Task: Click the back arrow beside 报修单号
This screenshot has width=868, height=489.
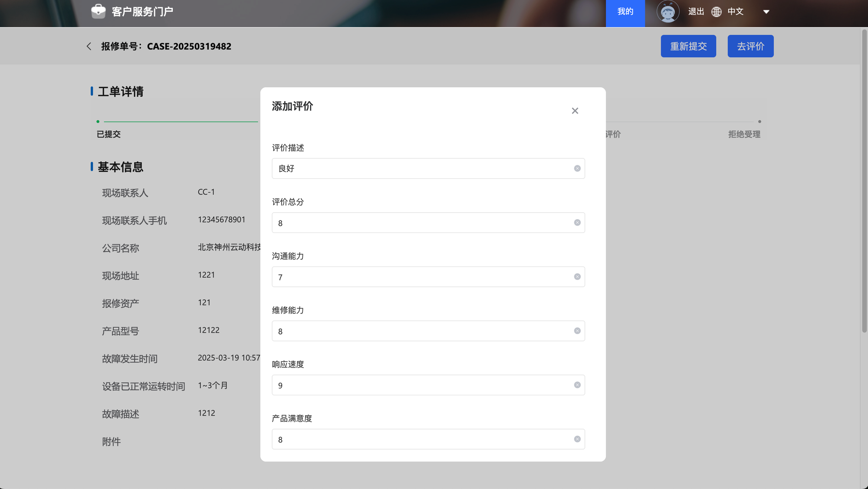Action: pos(89,46)
